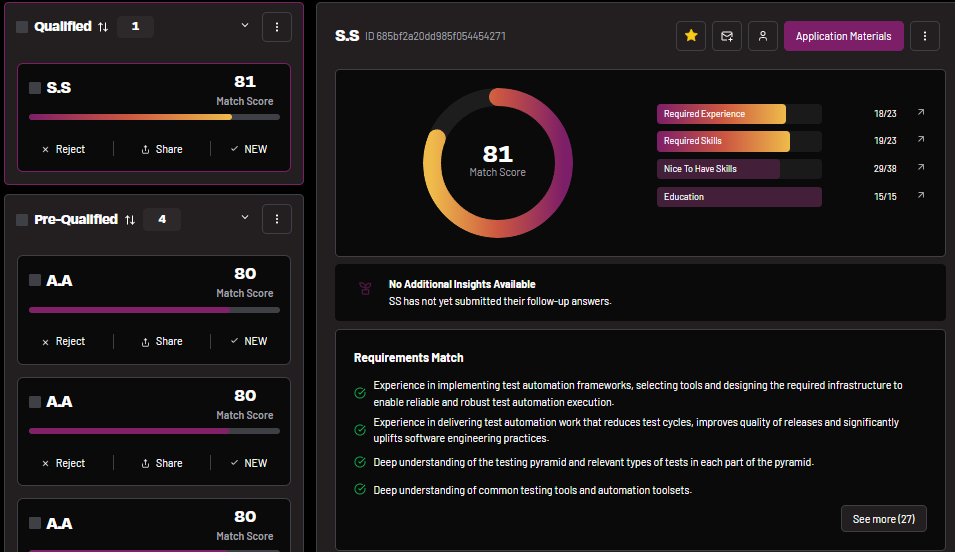The width and height of the screenshot is (955, 552).
Task: Collapse the Pre-Qualified section chevron
Action: pos(245,218)
